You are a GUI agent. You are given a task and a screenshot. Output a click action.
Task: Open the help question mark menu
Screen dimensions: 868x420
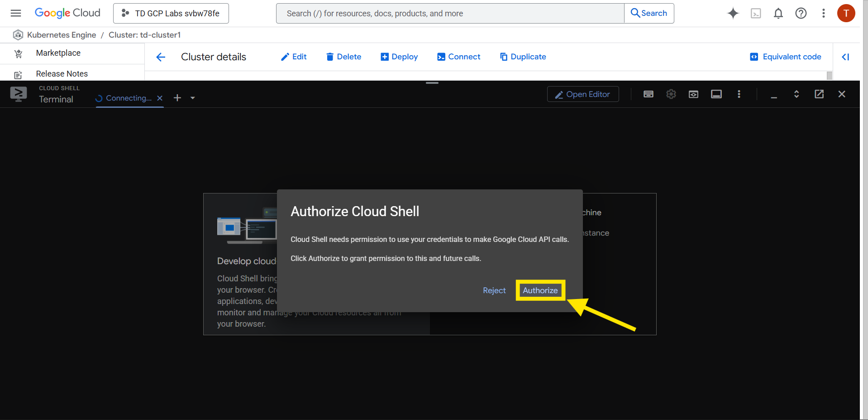coord(801,13)
